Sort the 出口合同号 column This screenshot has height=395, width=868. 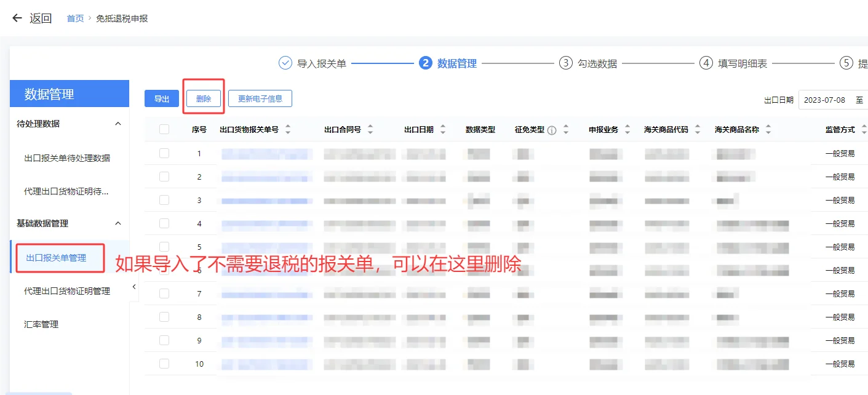(x=370, y=129)
